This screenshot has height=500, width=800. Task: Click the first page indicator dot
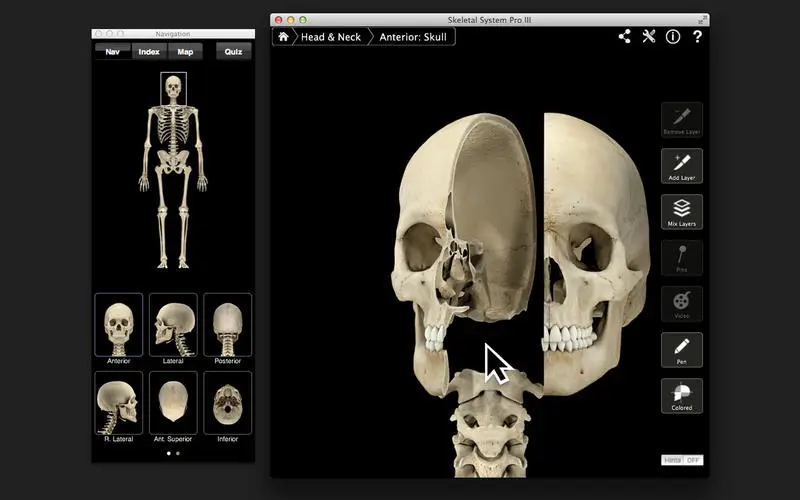pos(169,453)
